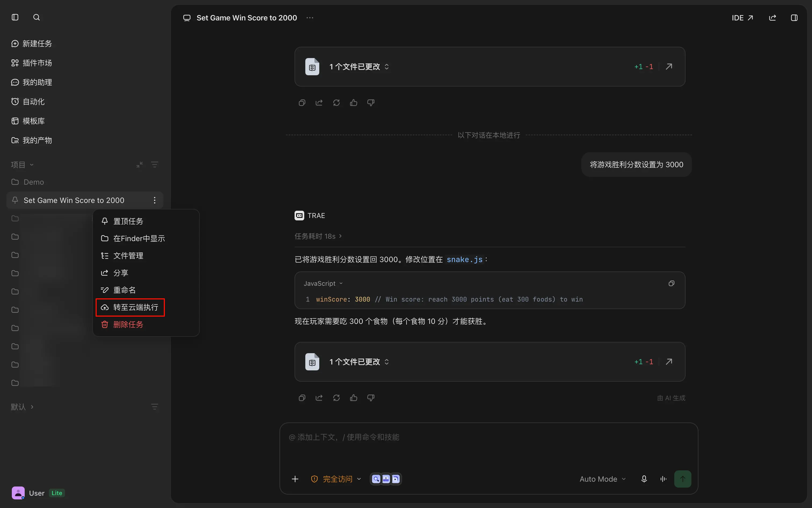Thumbs up the latest TRAE response
This screenshot has height=508, width=812.
[x=353, y=398]
